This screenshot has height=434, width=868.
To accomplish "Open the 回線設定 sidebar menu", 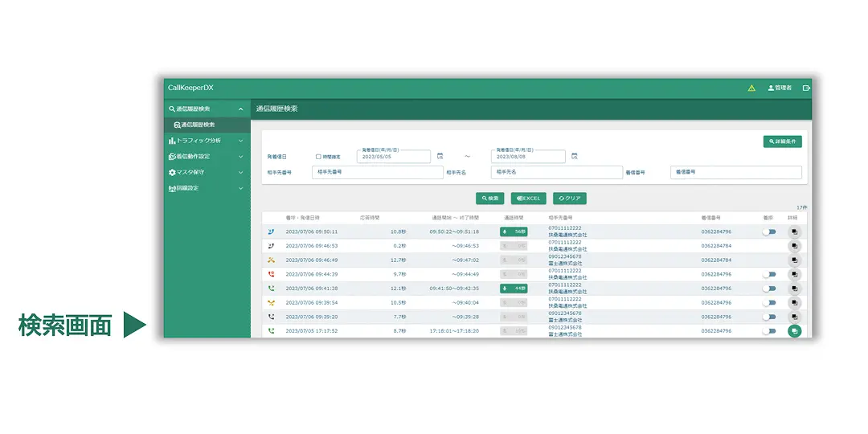I will pos(205,188).
